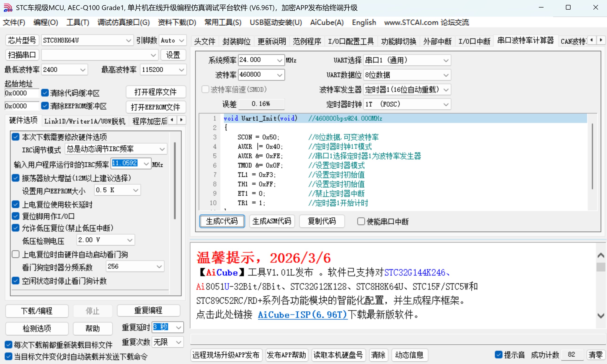Click right arrow of hardware options tabs

click(181, 120)
